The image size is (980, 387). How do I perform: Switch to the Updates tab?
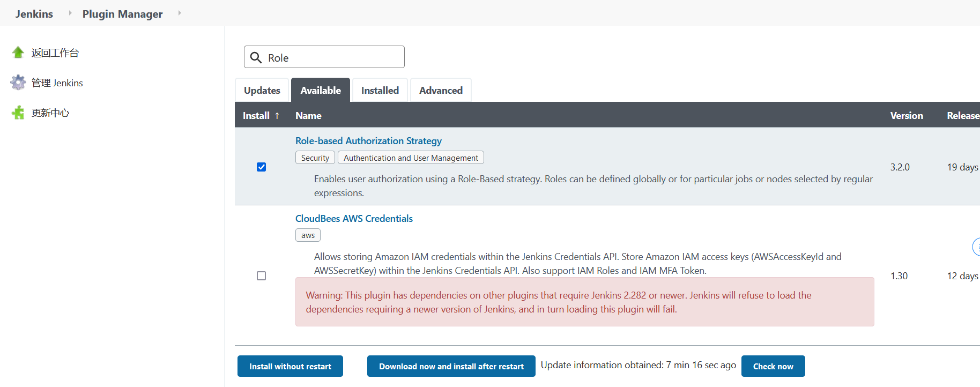(262, 90)
